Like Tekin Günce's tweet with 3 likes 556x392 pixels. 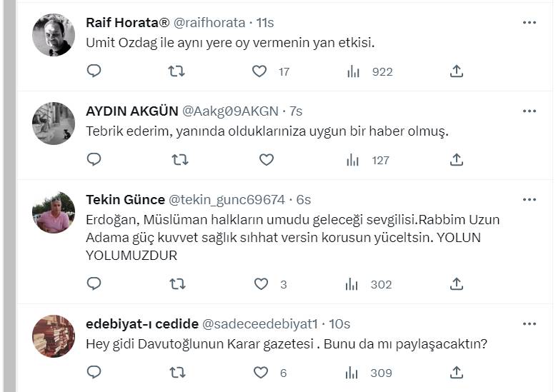pos(261,284)
